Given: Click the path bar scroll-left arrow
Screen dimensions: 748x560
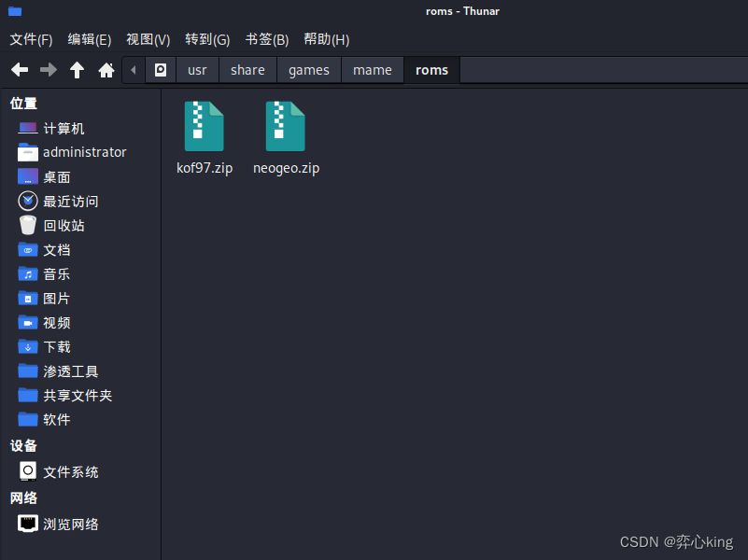Looking at the screenshot, I should click(x=134, y=70).
